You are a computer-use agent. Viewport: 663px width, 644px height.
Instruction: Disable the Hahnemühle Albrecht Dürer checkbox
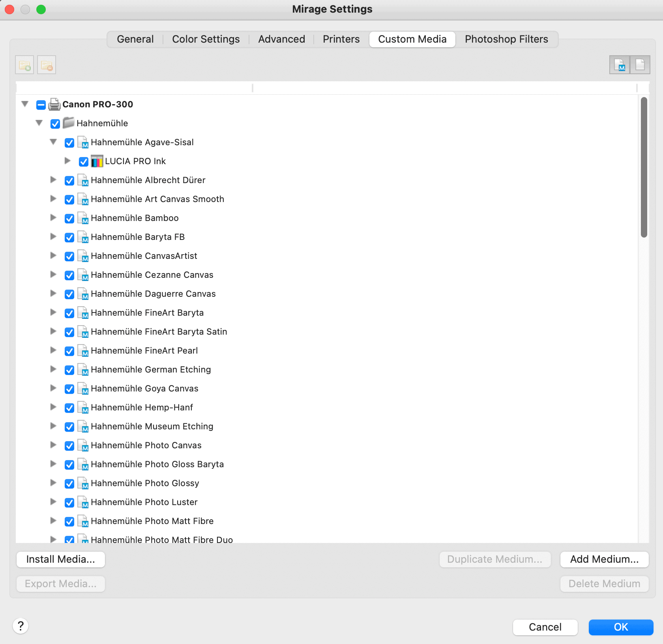69,181
